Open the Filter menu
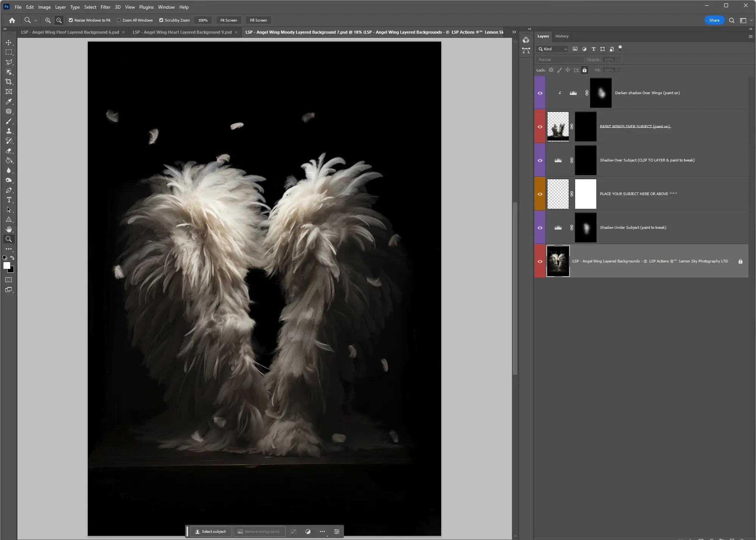 (105, 7)
